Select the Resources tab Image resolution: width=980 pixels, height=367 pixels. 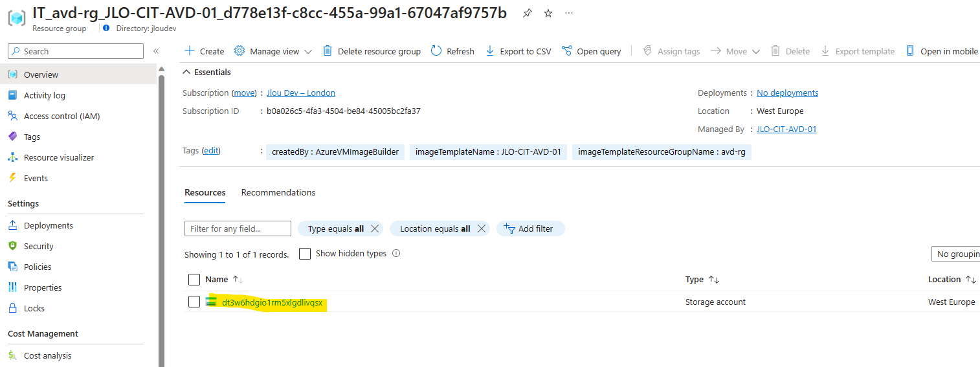coord(205,192)
